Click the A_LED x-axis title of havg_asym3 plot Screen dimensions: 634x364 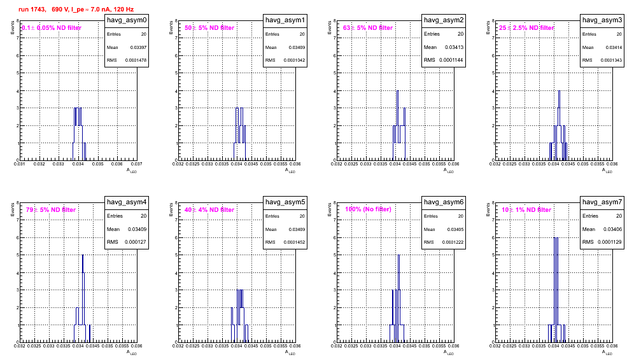pos(607,171)
